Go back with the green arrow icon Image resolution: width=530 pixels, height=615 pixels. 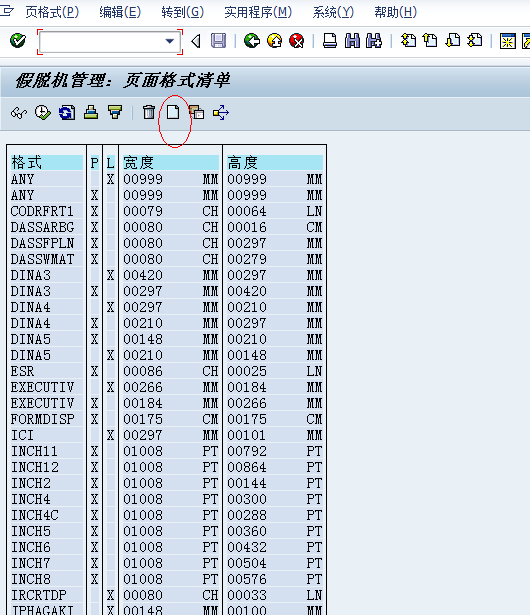pos(251,41)
